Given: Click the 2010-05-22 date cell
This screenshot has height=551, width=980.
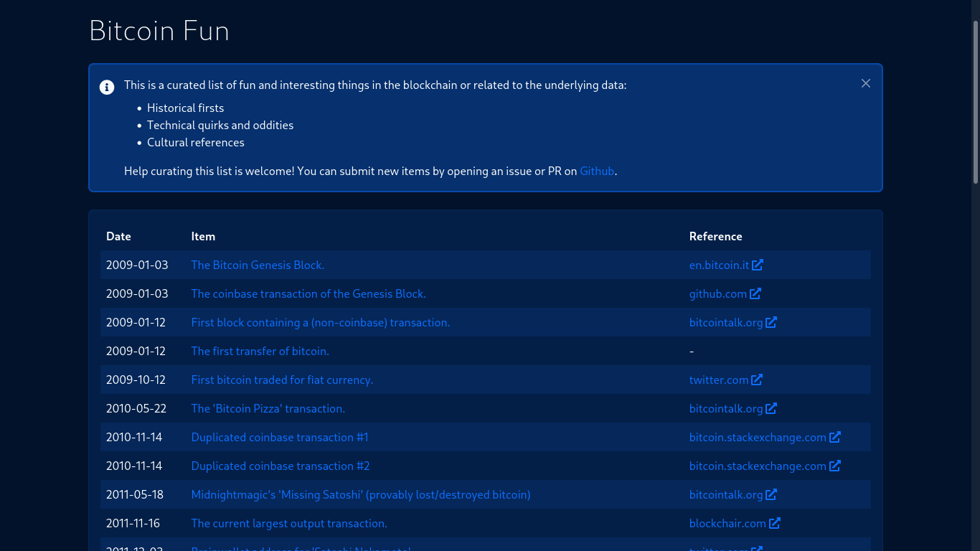Looking at the screenshot, I should (x=136, y=408).
